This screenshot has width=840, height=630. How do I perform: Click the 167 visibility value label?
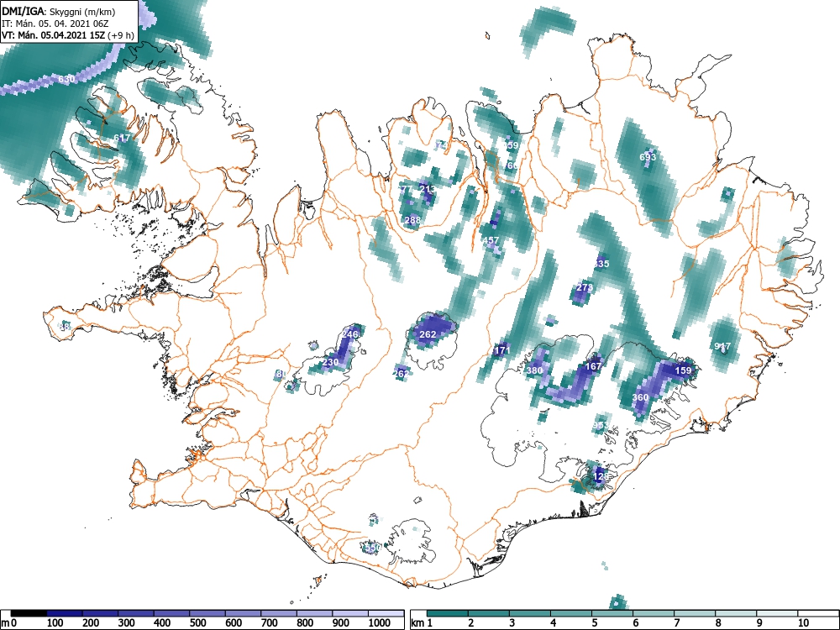pos(593,366)
